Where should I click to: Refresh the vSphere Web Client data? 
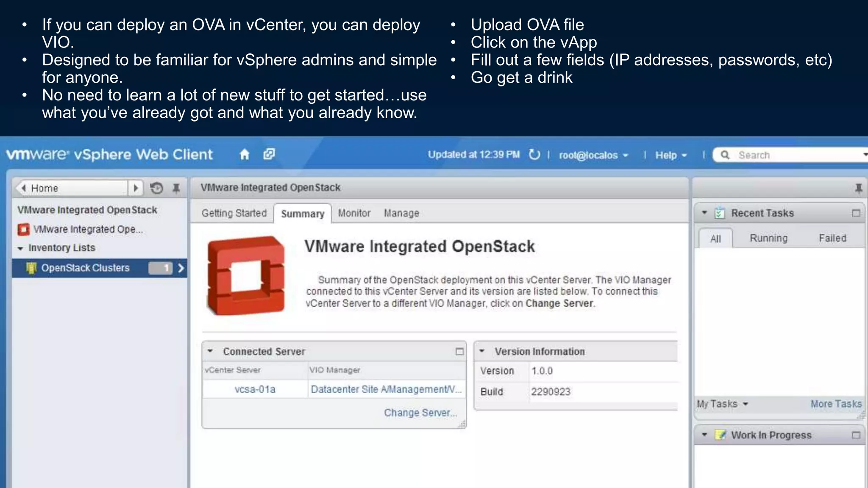[x=534, y=155]
